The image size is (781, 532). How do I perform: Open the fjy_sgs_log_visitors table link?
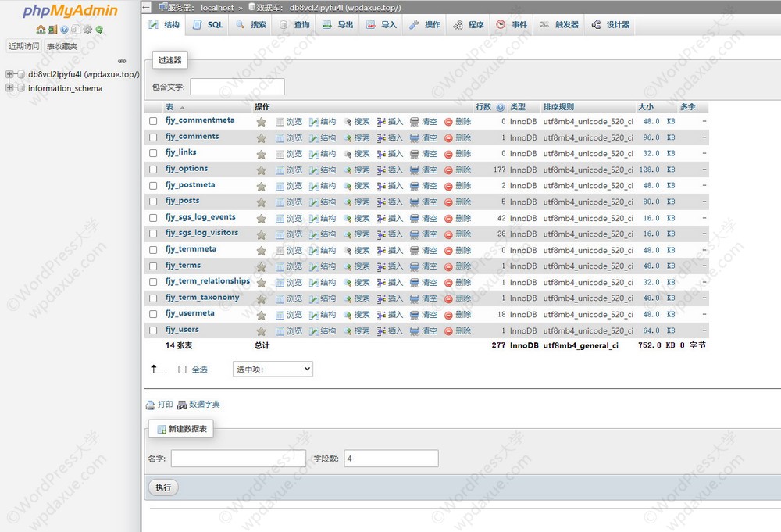(201, 233)
